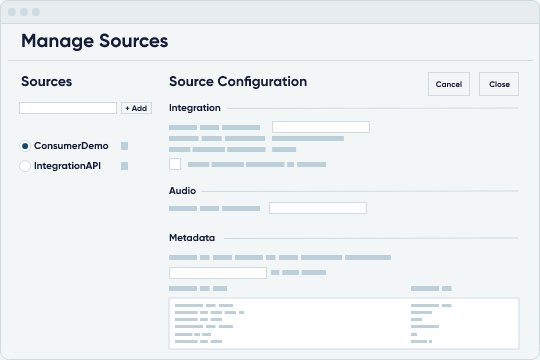Click the ConsumerDemo source label

71,146
